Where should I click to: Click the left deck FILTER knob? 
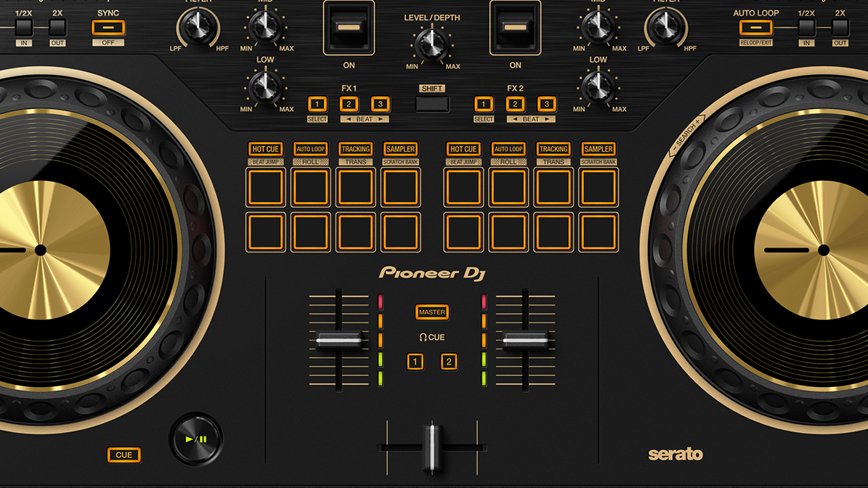(x=198, y=27)
